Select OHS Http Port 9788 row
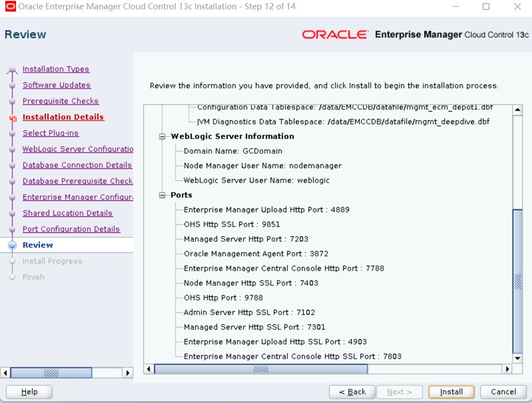This screenshot has height=403, width=532. click(224, 298)
